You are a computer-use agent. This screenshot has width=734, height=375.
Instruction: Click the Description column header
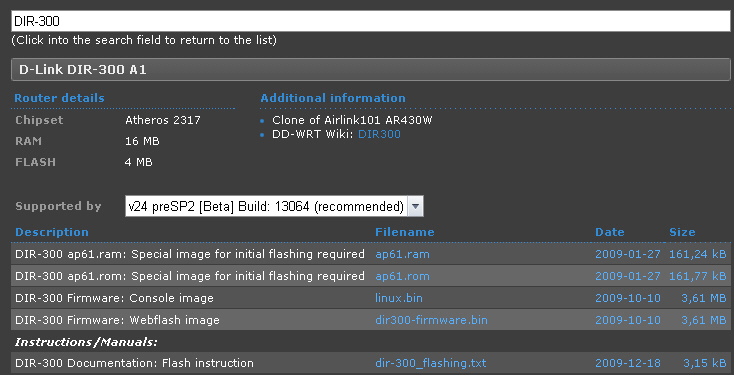[x=51, y=232]
